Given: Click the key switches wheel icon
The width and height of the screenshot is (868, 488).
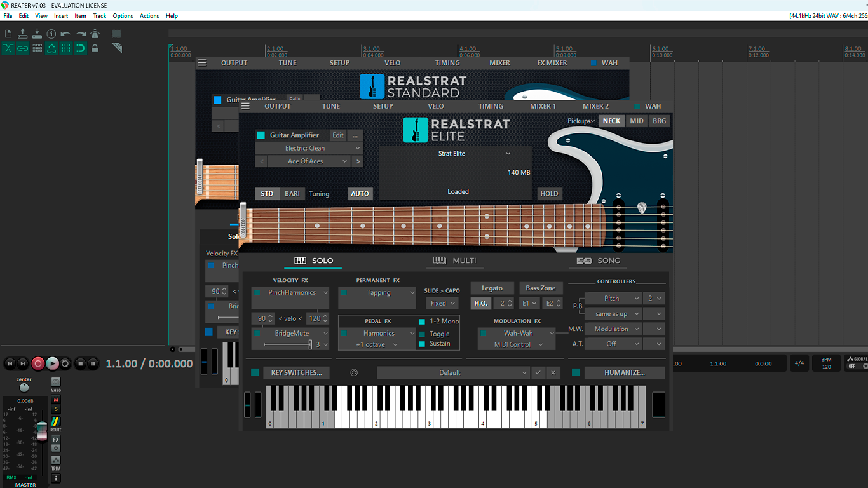Looking at the screenshot, I should (x=354, y=372).
